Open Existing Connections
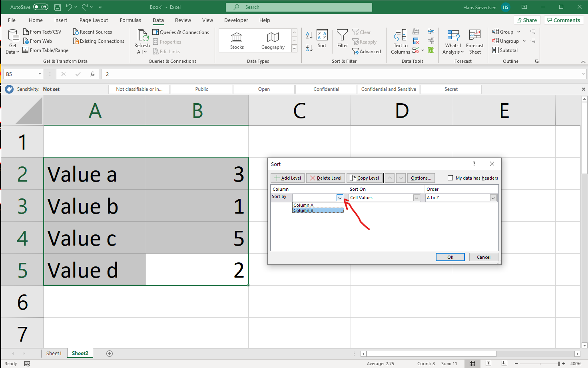 pos(99,41)
